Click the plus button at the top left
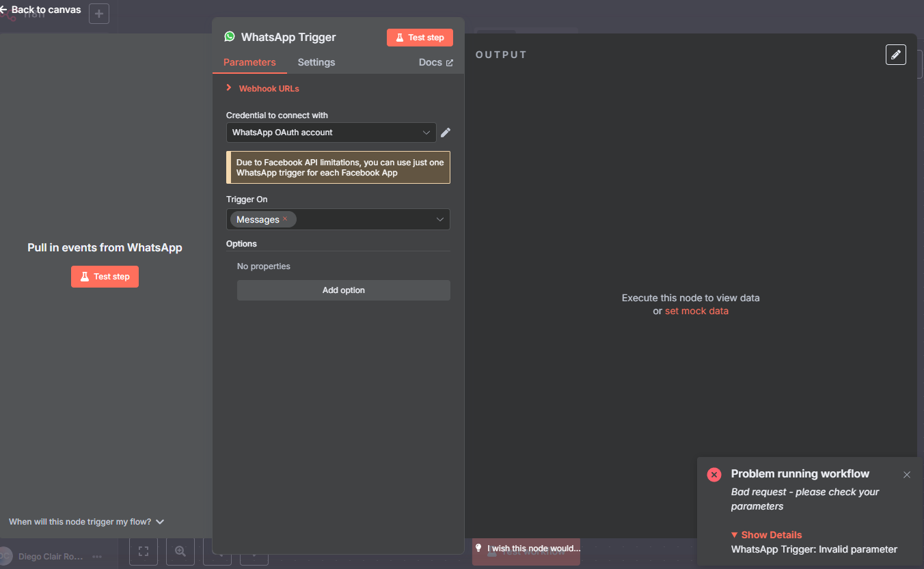924x569 pixels. 99,13
